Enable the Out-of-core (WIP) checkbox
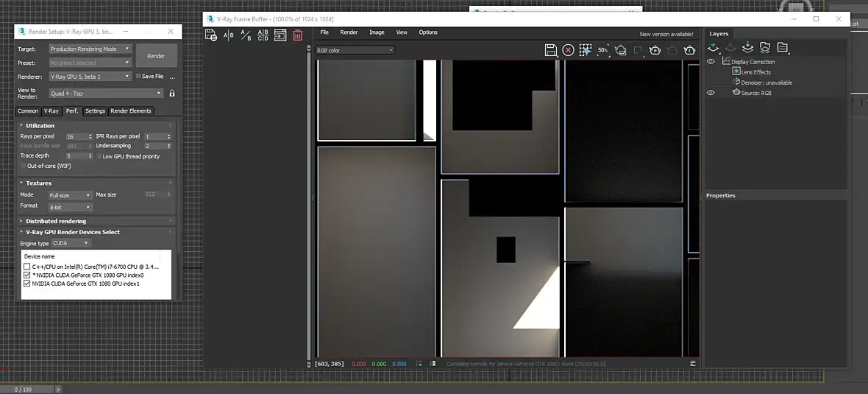The image size is (868, 394). pyautogui.click(x=24, y=166)
